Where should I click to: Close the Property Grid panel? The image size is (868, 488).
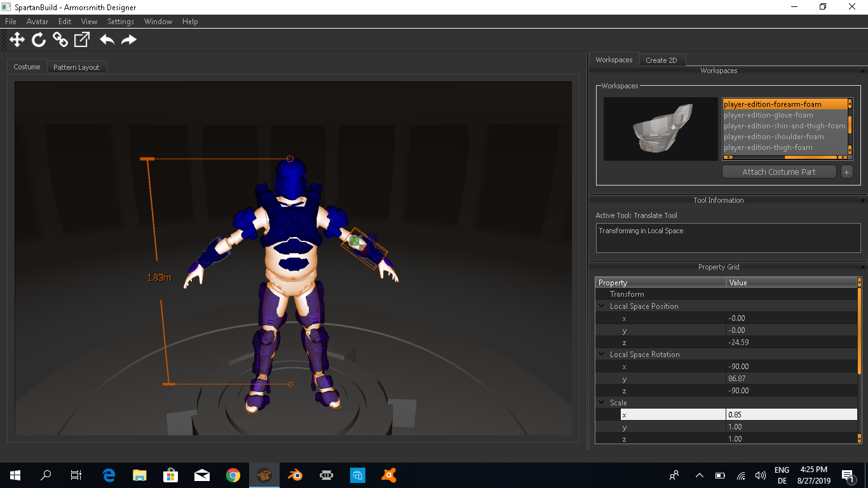(x=863, y=268)
